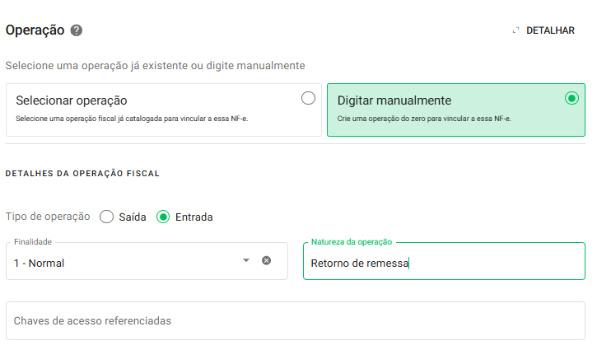
Task: Choose the Entrada radio button
Action: (x=163, y=217)
